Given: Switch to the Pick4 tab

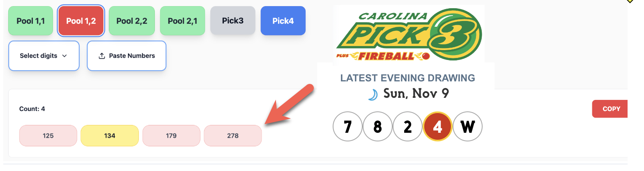Looking at the screenshot, I should point(283,21).
